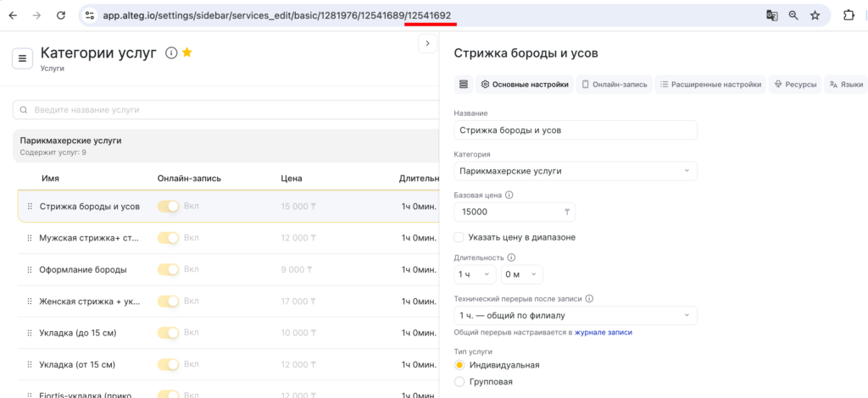Screen dimensions: 868x398
Task: Select the Групповая service type
Action: pyautogui.click(x=459, y=382)
